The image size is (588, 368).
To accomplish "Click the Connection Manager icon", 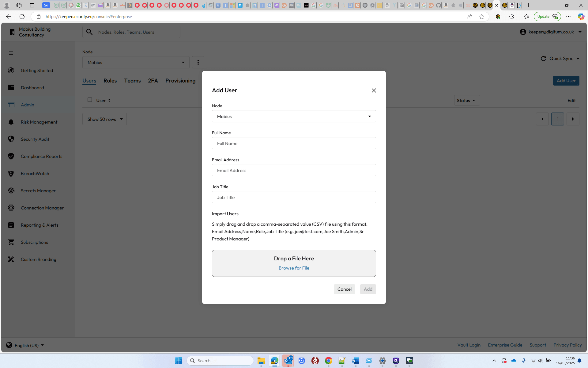I will [x=11, y=208].
